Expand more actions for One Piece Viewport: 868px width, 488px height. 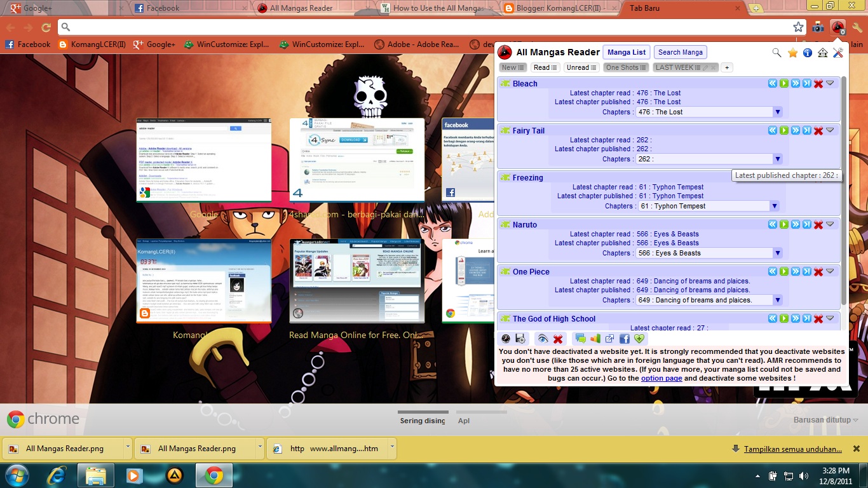click(830, 271)
